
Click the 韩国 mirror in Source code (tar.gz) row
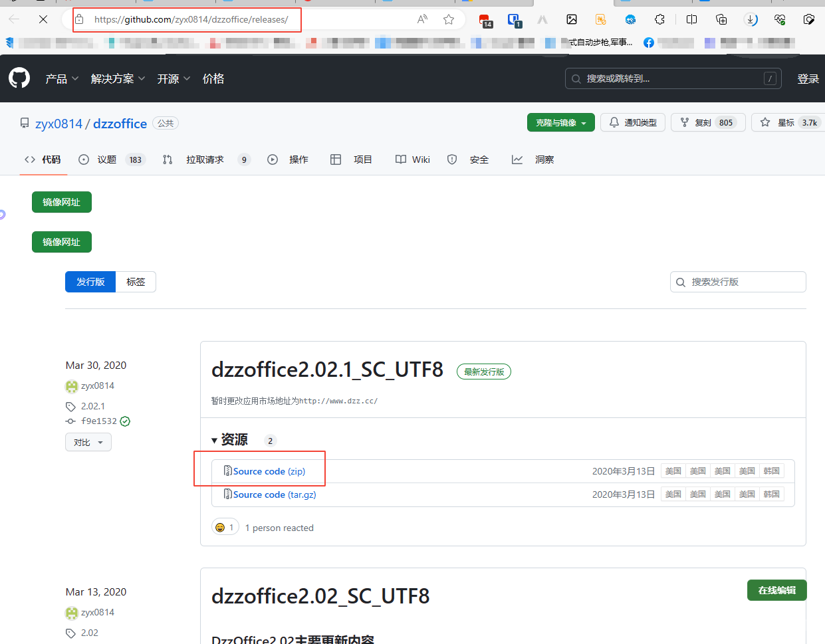[x=772, y=494]
